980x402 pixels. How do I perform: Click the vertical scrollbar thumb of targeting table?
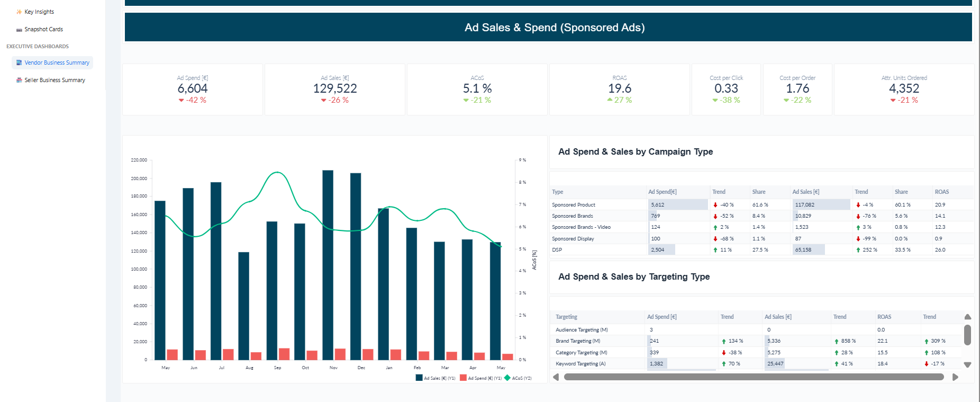pos(968,335)
